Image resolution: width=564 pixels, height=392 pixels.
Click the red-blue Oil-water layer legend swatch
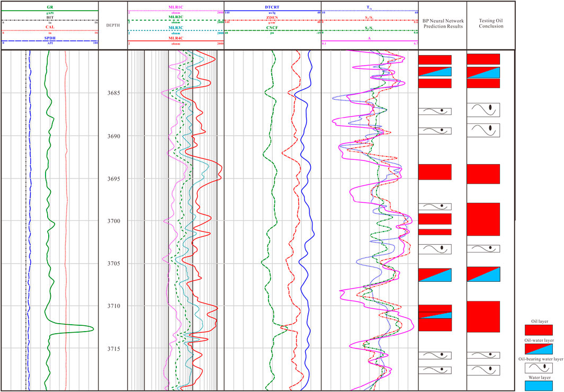tap(539, 349)
